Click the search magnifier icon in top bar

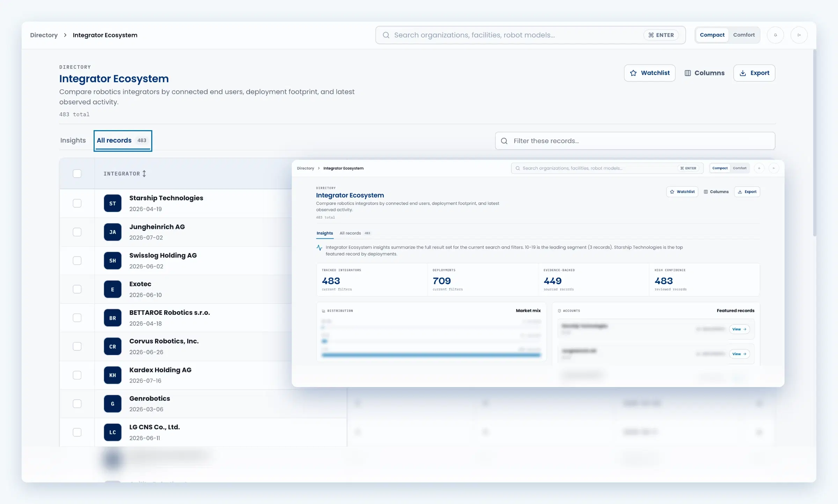[x=386, y=35]
